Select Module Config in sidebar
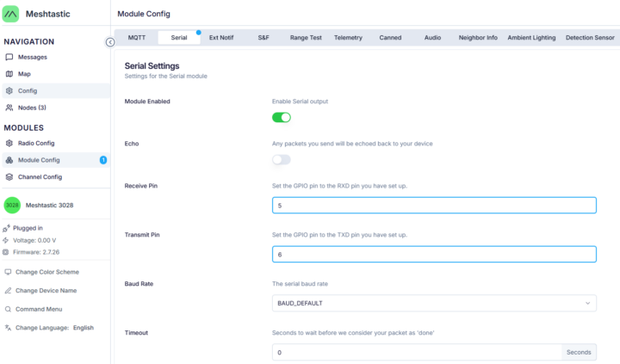The image size is (620, 364). pyautogui.click(x=56, y=160)
